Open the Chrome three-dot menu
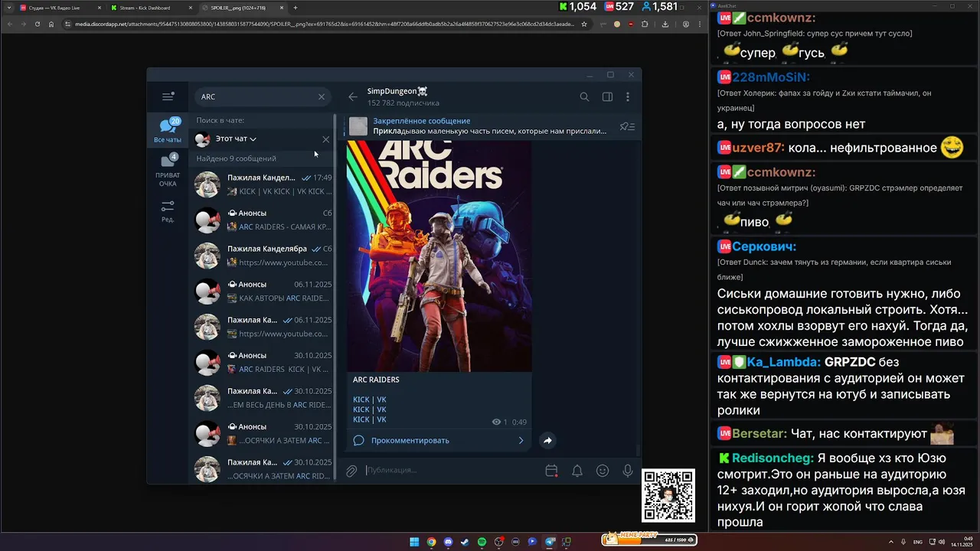This screenshot has width=980, height=551. coord(700,24)
